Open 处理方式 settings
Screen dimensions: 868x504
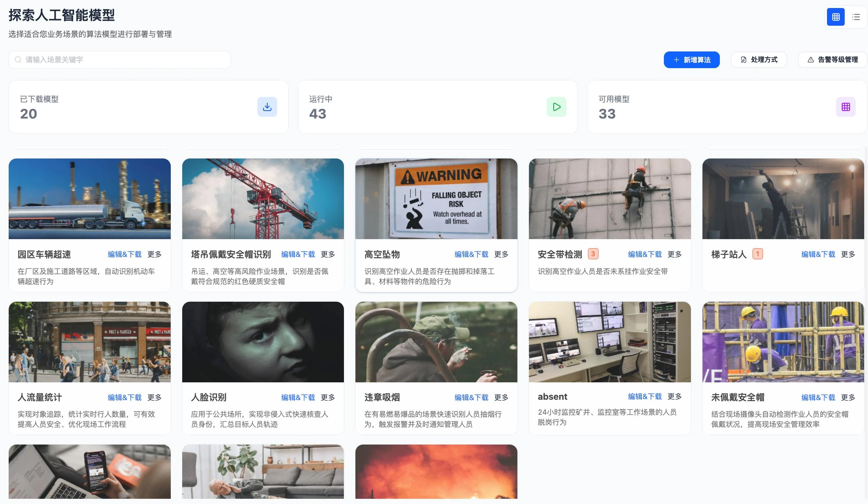click(759, 60)
